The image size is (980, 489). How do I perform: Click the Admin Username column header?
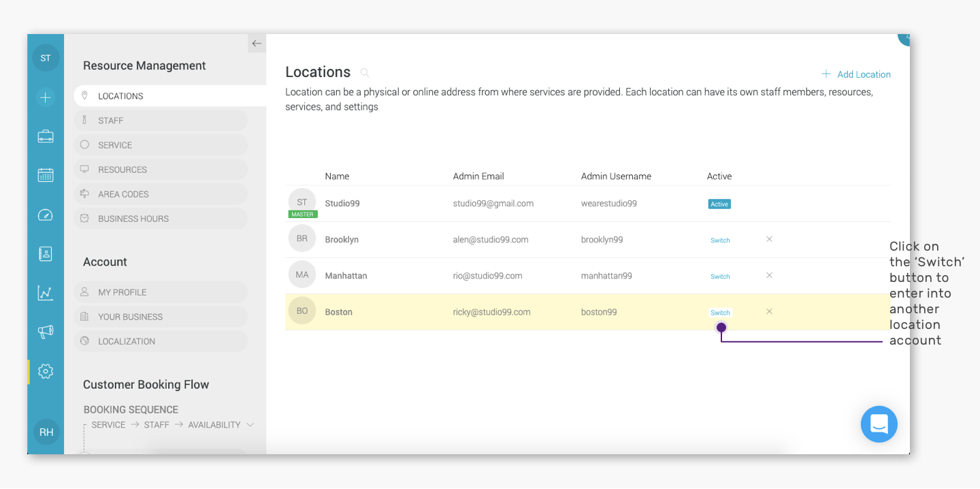[616, 176]
